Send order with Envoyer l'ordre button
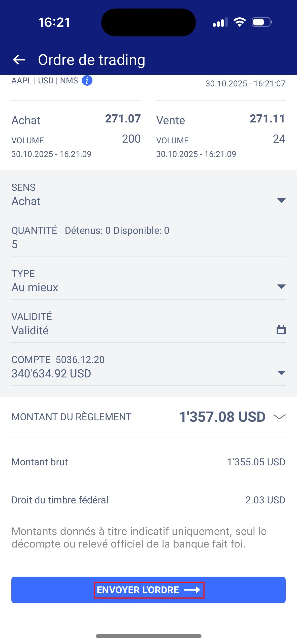Viewport: 297px width, 644px height. 148,590
